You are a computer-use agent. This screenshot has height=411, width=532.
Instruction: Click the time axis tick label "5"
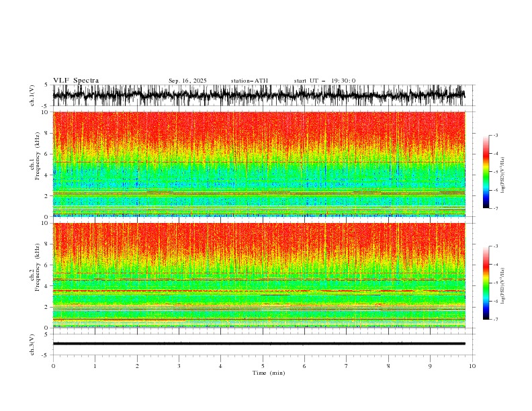coord(263,366)
